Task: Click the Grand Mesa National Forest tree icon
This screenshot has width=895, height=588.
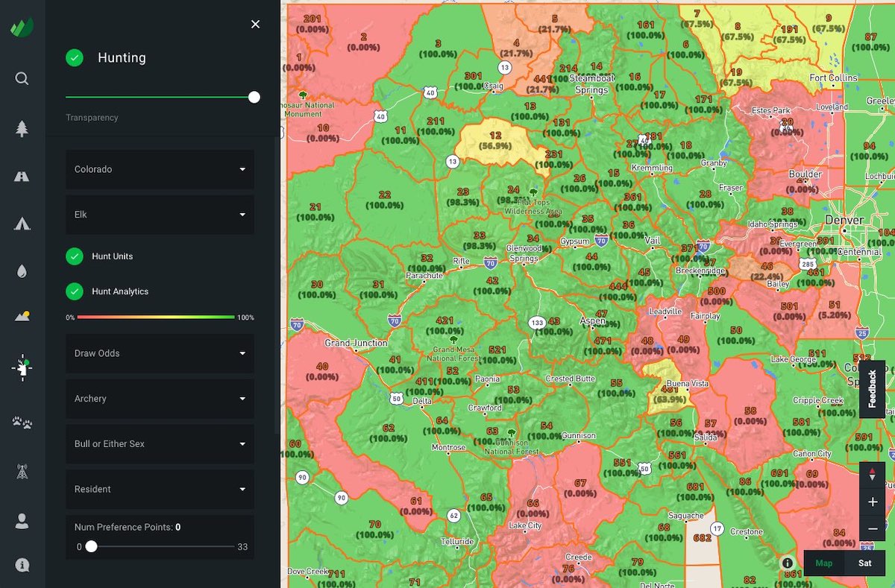Action: tap(452, 340)
